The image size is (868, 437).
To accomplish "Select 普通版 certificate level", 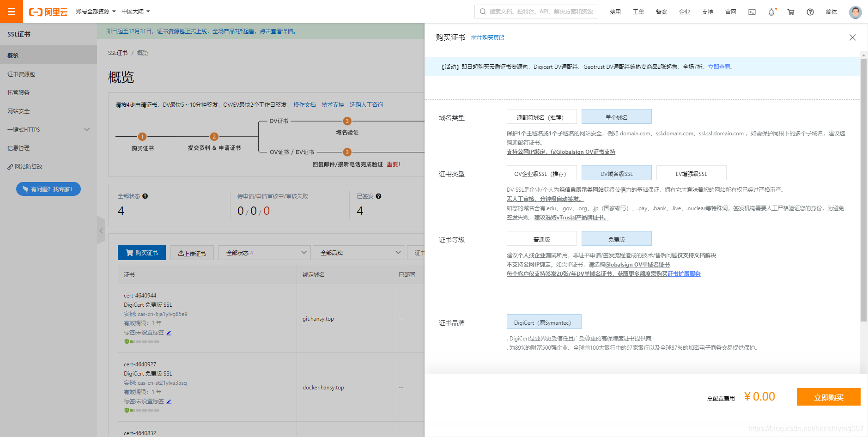I will (x=541, y=239).
